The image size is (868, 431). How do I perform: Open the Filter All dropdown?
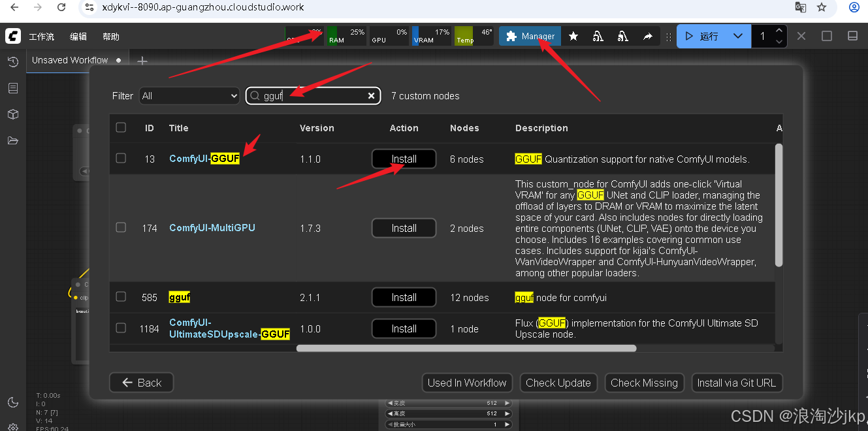click(189, 96)
